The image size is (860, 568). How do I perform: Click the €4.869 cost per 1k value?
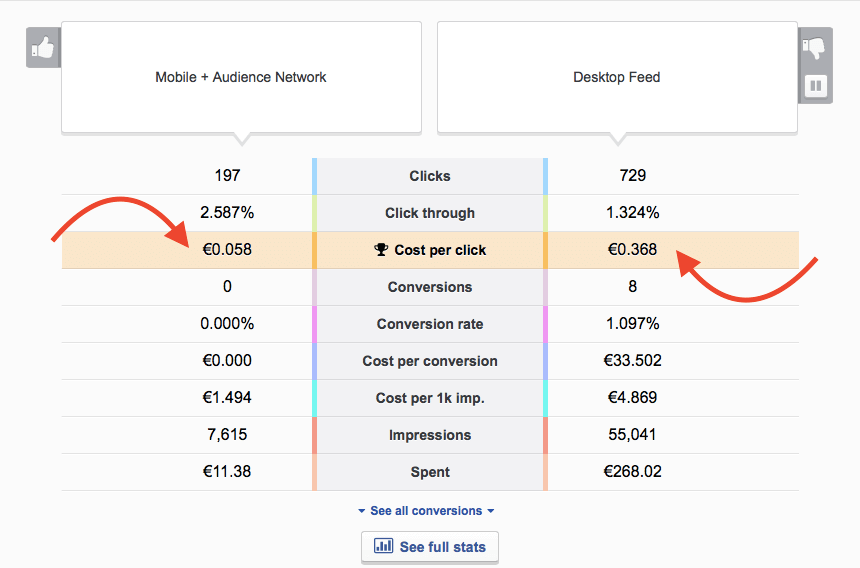point(632,397)
